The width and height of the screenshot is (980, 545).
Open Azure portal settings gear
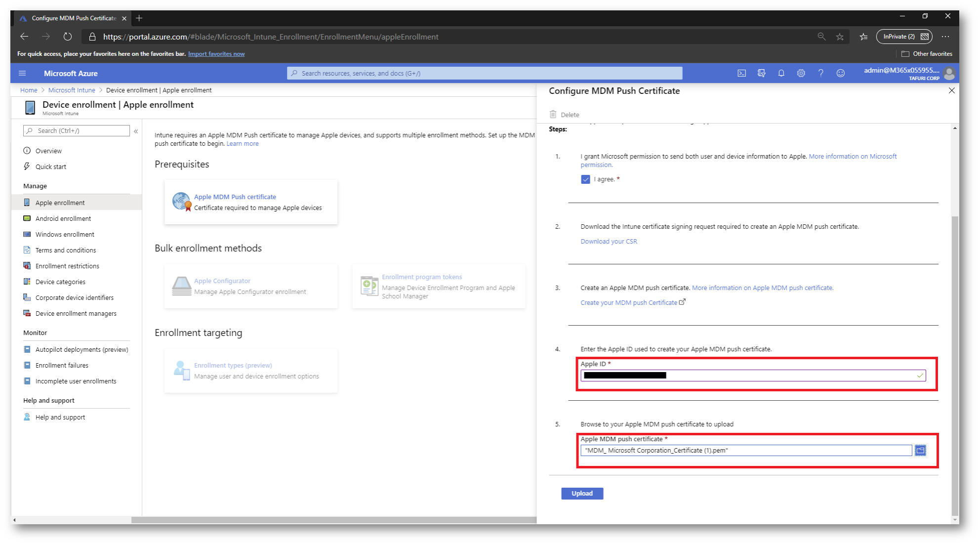801,73
